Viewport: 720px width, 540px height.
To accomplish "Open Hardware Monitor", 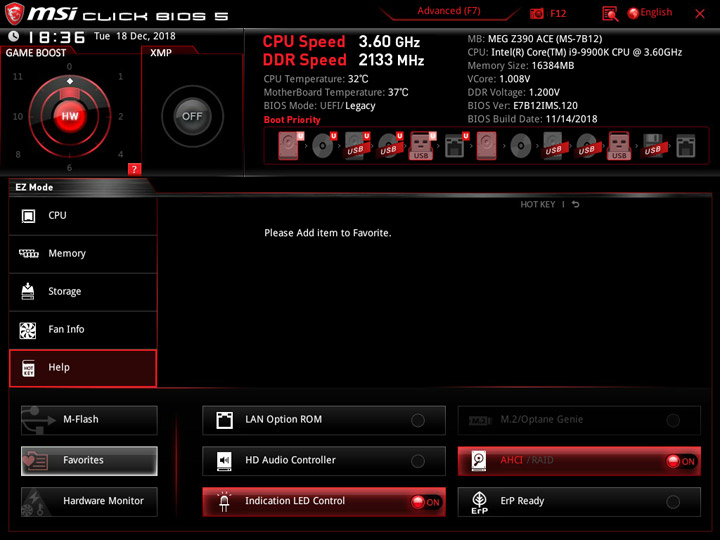I will [x=89, y=502].
